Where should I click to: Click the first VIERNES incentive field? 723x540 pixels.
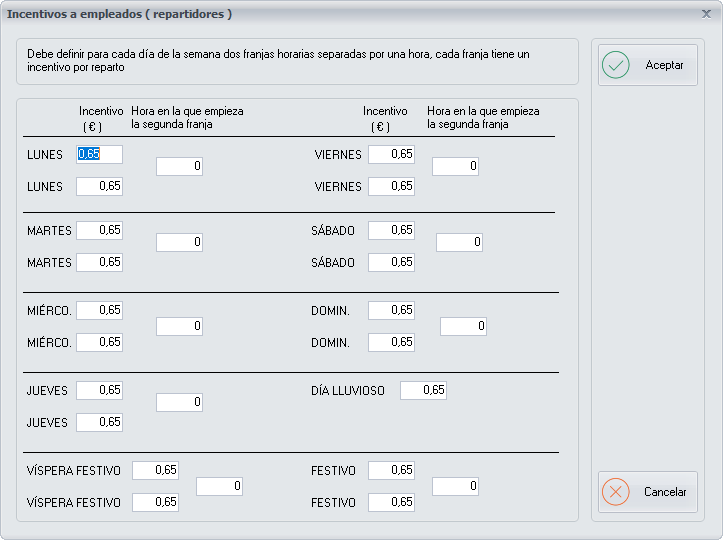391,154
